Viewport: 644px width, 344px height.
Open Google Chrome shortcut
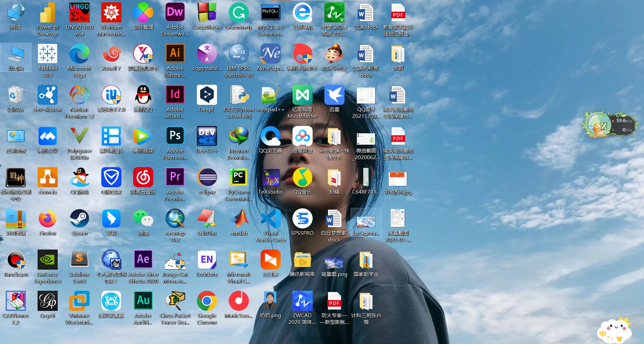207,301
